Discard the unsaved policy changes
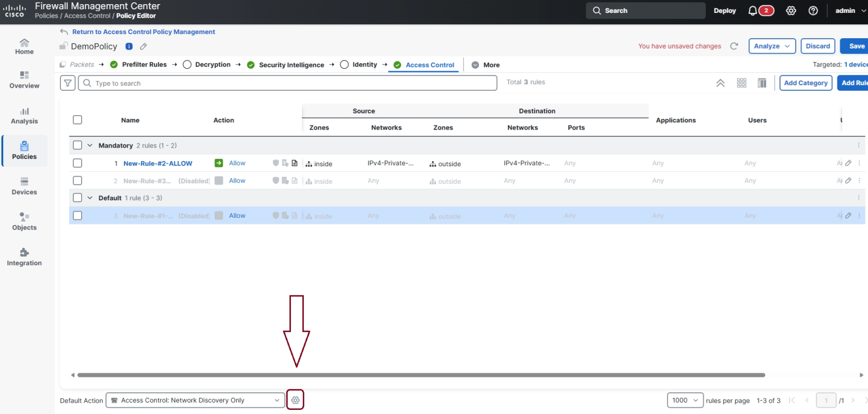Viewport: 868px width, 414px height. pos(818,46)
